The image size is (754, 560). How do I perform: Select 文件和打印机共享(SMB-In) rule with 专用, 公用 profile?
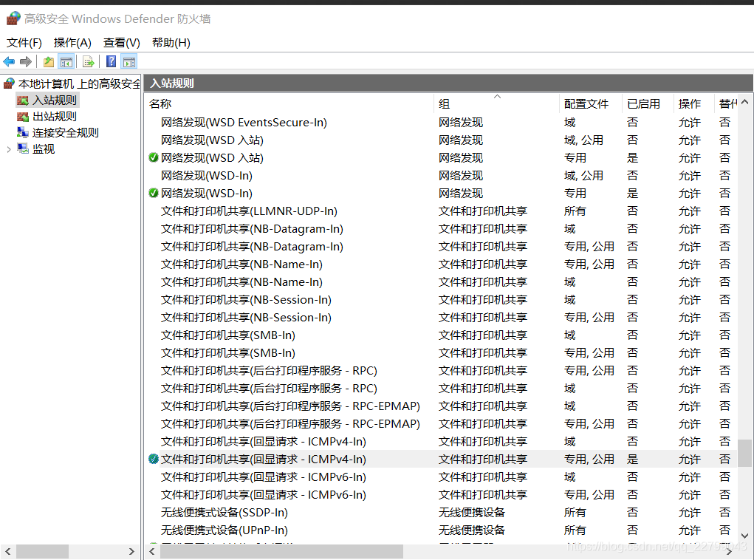coord(228,352)
